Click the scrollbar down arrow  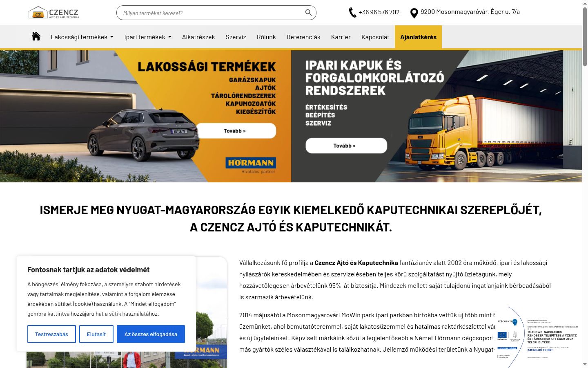[585, 364]
